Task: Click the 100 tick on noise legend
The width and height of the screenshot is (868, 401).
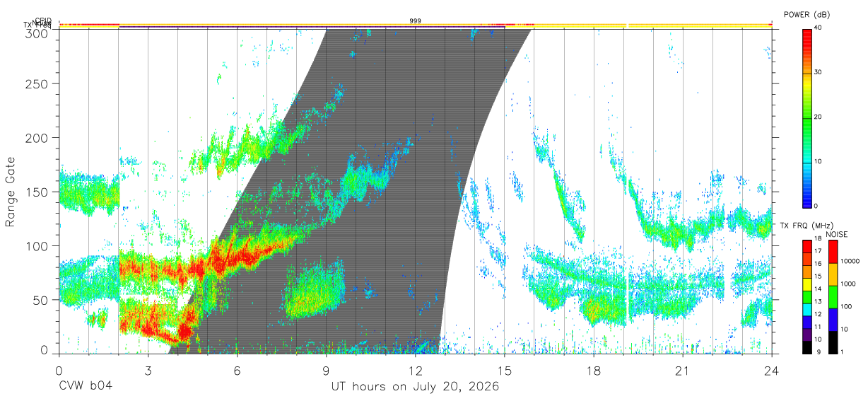Action: [x=845, y=306]
